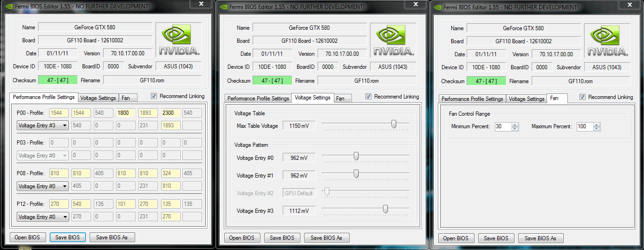Toggle Recommend Linking in the Voltage Settings window
Viewport: 644px width, 250px height.
pyautogui.click(x=369, y=97)
